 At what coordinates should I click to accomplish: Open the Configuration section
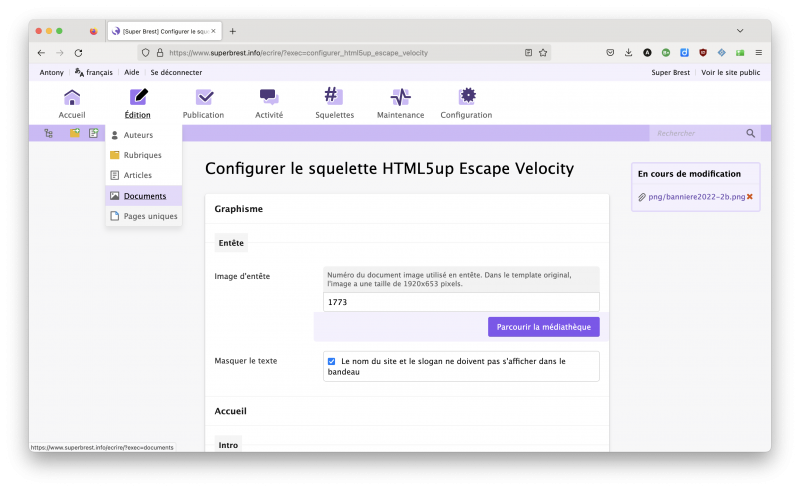pyautogui.click(x=466, y=104)
